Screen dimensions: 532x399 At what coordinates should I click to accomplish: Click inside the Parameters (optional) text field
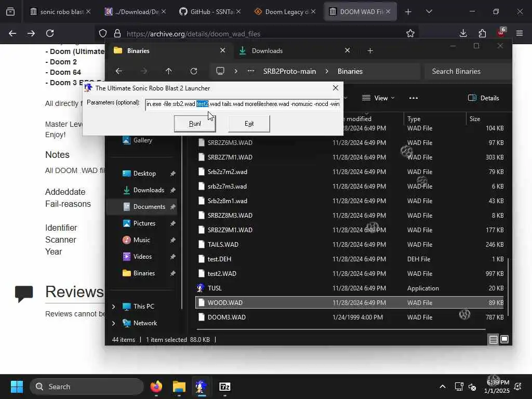coord(243,104)
